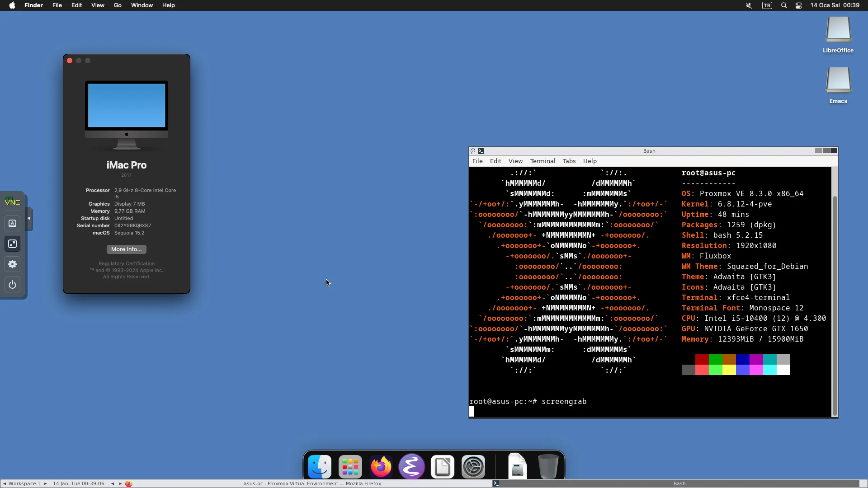Open terminal File menu

(x=477, y=161)
